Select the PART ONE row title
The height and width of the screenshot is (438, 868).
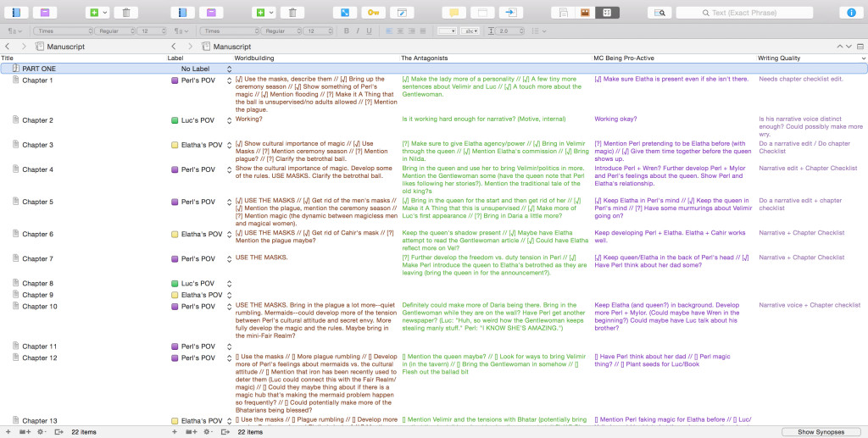pyautogui.click(x=39, y=69)
